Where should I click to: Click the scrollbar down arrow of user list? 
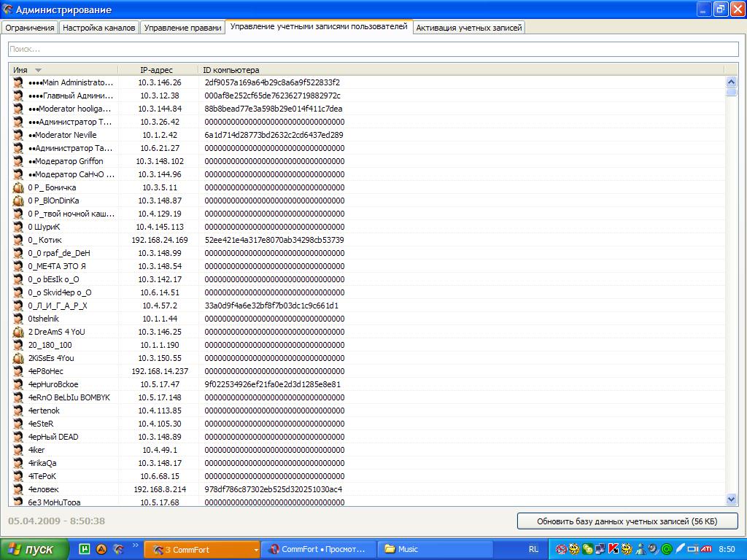732,499
